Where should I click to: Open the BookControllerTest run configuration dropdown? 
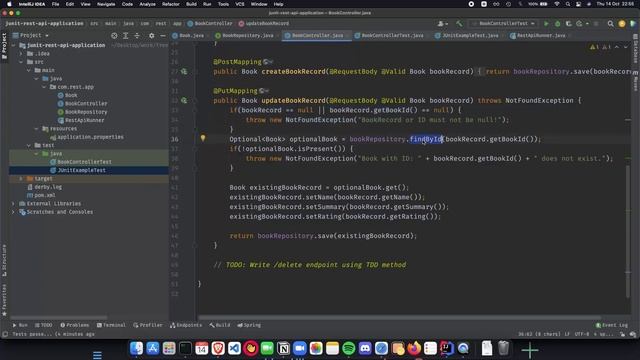[503, 24]
